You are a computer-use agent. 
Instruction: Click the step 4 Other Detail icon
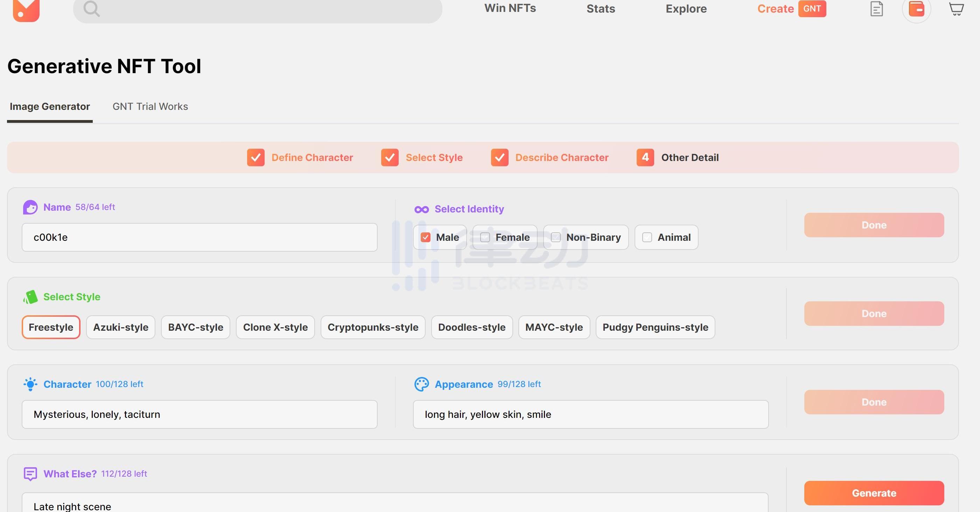point(645,157)
